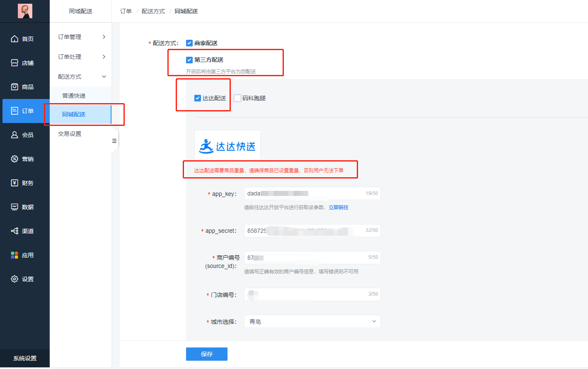Click the 营销 marketing coupon icon

click(15, 159)
